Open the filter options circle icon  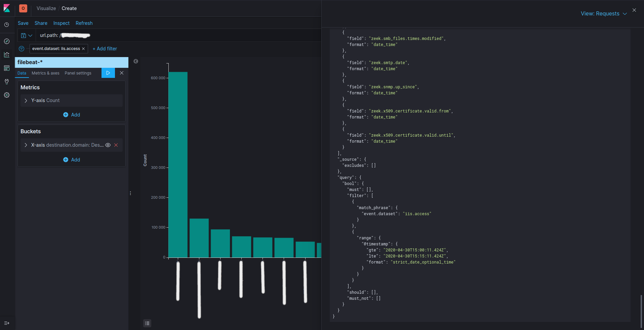pyautogui.click(x=22, y=49)
